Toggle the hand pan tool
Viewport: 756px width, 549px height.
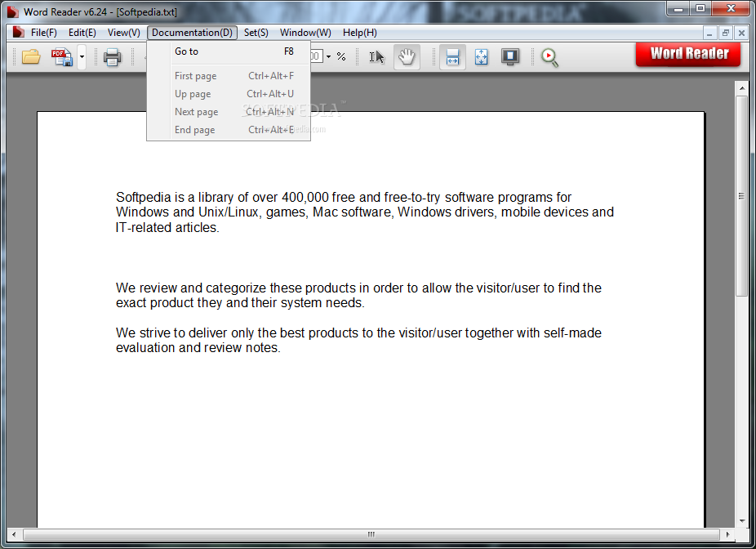407,57
